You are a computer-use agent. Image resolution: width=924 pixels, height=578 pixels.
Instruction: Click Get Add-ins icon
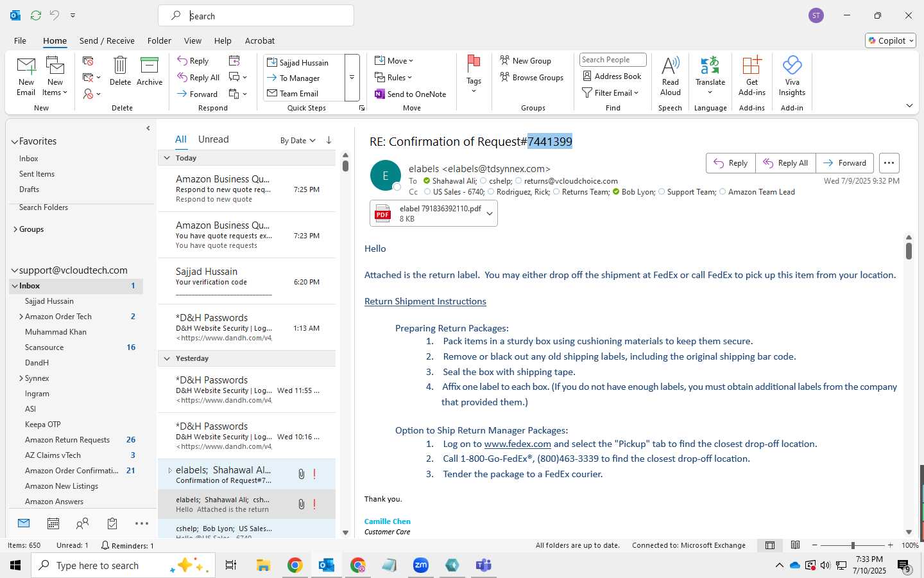point(752,76)
